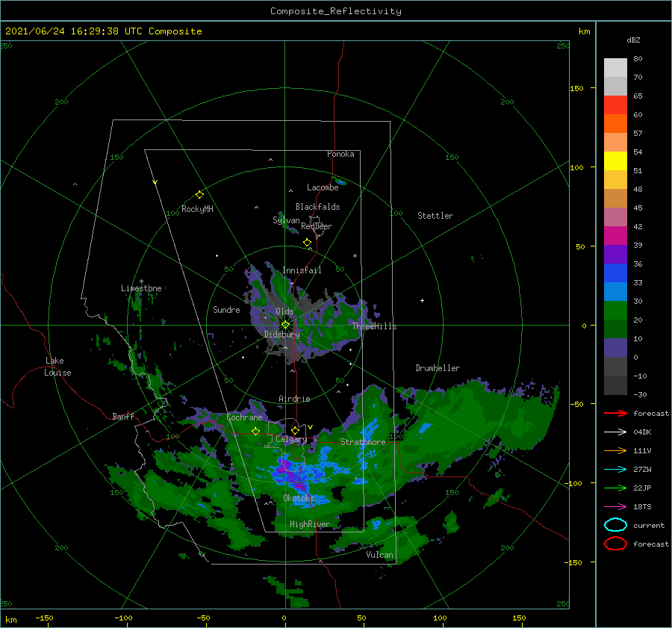Click the Strathmore town label
Screen dimensions: 672x628
(x=363, y=442)
